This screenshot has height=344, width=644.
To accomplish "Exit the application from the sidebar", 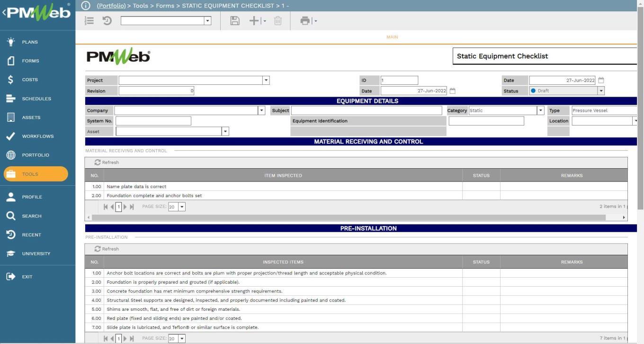I will tap(27, 276).
